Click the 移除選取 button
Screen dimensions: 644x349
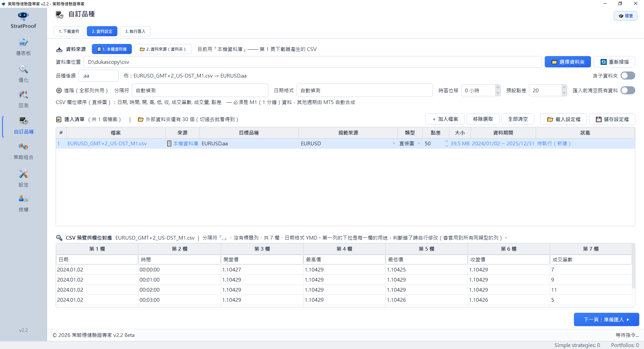click(x=483, y=119)
